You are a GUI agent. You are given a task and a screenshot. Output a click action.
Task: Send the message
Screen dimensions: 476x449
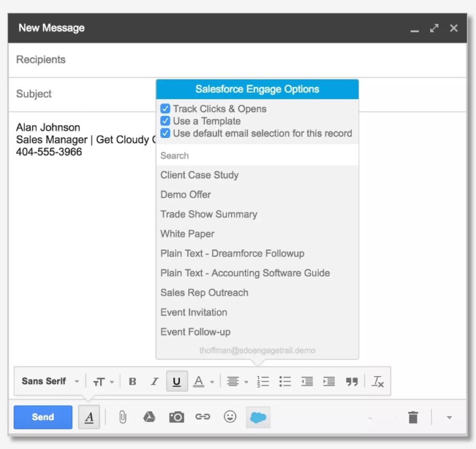(43, 417)
